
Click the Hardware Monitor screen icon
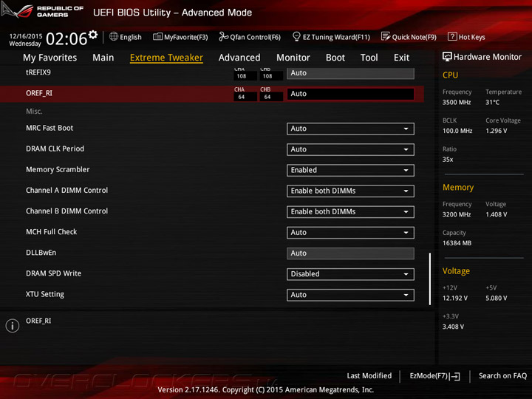(x=447, y=57)
